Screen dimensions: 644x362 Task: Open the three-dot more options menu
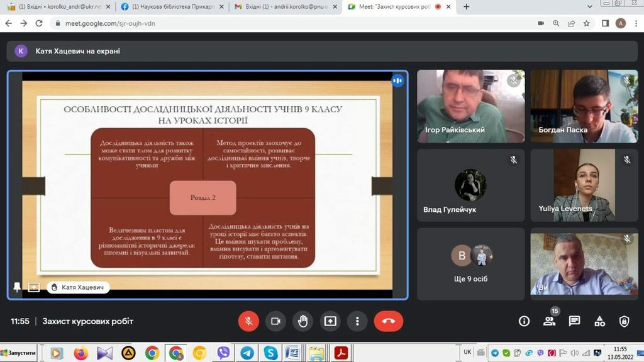tap(357, 321)
